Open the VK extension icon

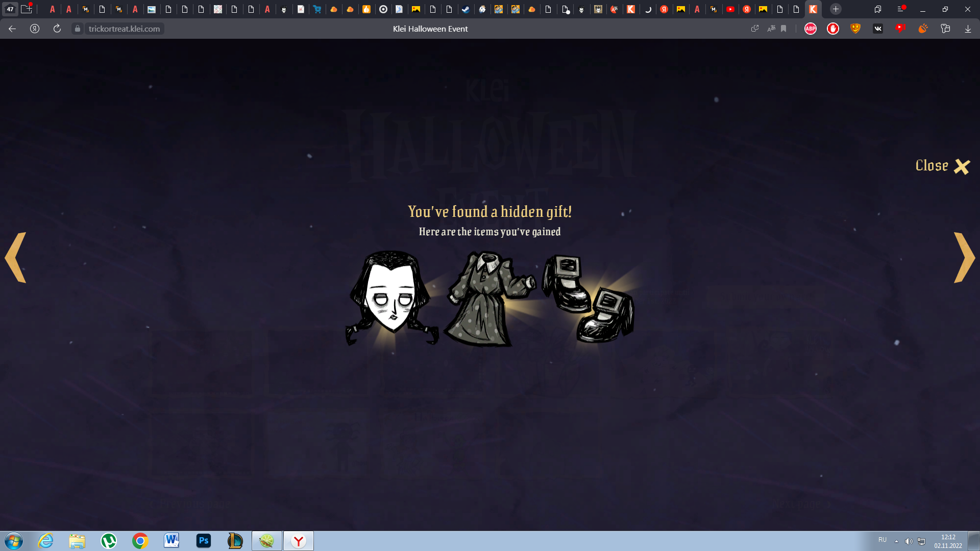click(x=878, y=29)
